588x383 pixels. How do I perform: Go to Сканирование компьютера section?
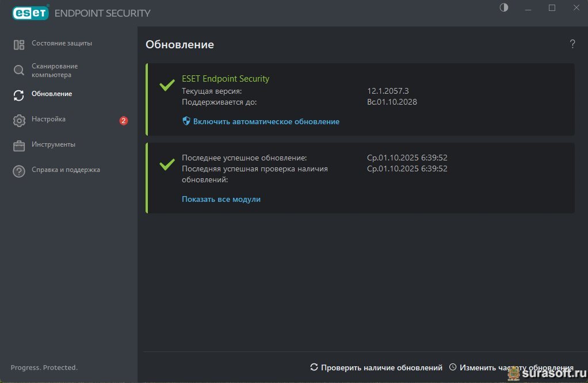coord(55,71)
